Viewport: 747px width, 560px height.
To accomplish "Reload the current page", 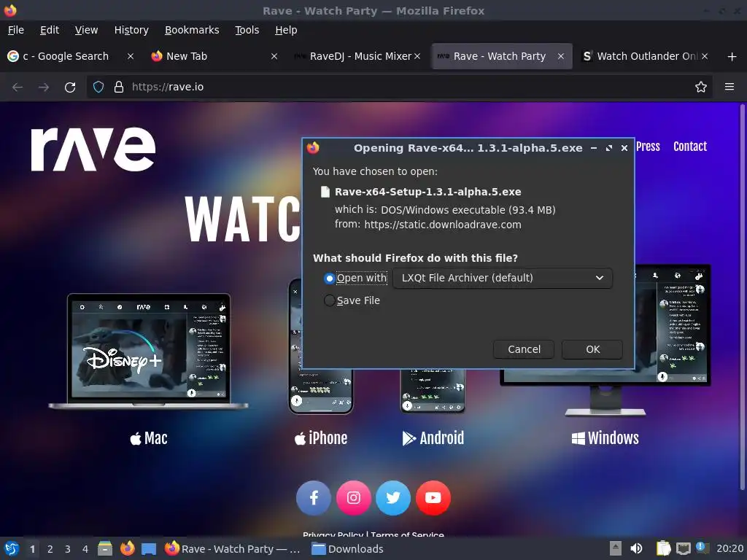I will (70, 87).
